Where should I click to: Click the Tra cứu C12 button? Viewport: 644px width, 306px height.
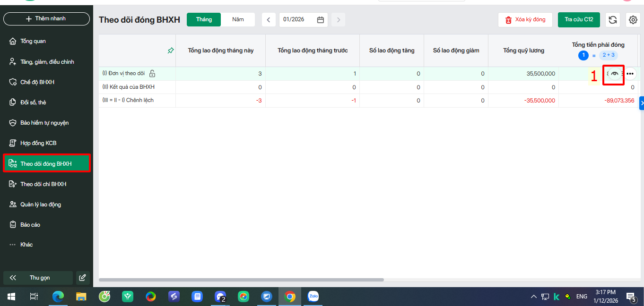579,20
